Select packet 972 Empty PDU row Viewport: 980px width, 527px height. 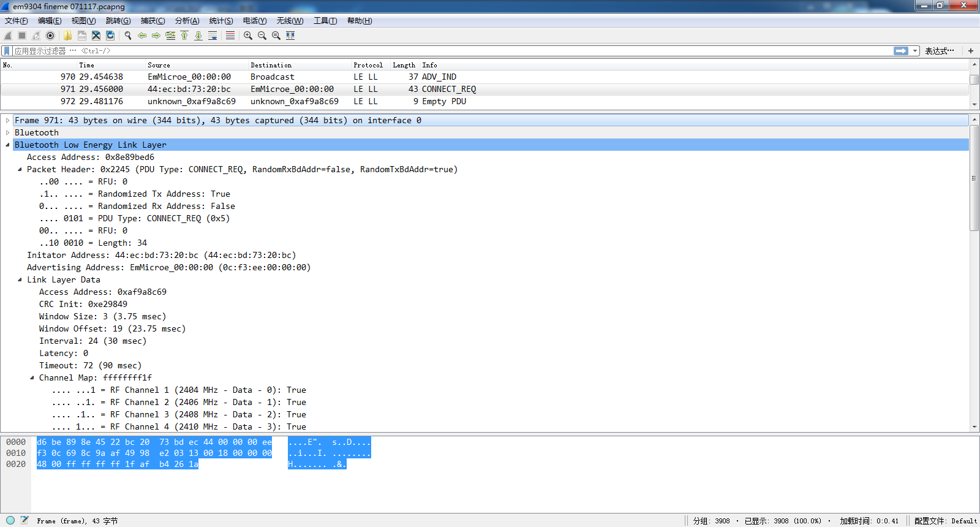pos(484,101)
